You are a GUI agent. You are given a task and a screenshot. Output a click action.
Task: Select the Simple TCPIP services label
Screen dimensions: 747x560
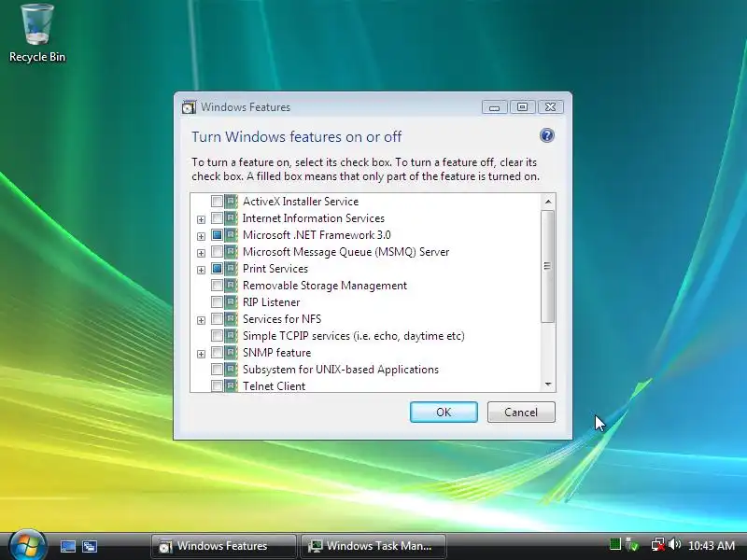pyautogui.click(x=354, y=336)
